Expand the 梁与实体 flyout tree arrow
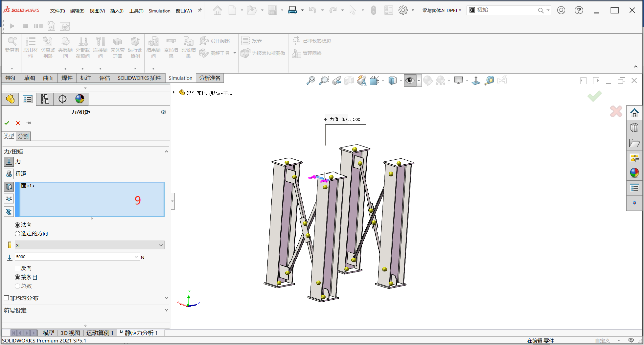 [174, 93]
